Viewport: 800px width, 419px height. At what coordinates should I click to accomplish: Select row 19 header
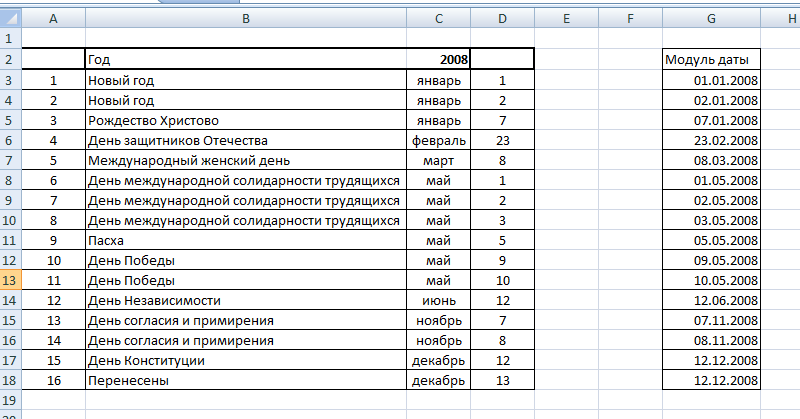click(x=10, y=400)
